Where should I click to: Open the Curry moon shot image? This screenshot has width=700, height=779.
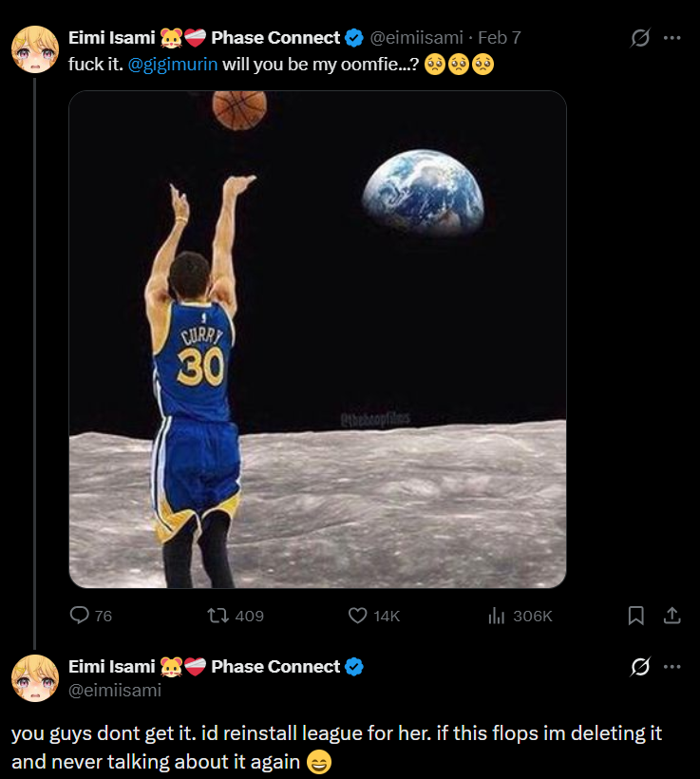(x=317, y=339)
